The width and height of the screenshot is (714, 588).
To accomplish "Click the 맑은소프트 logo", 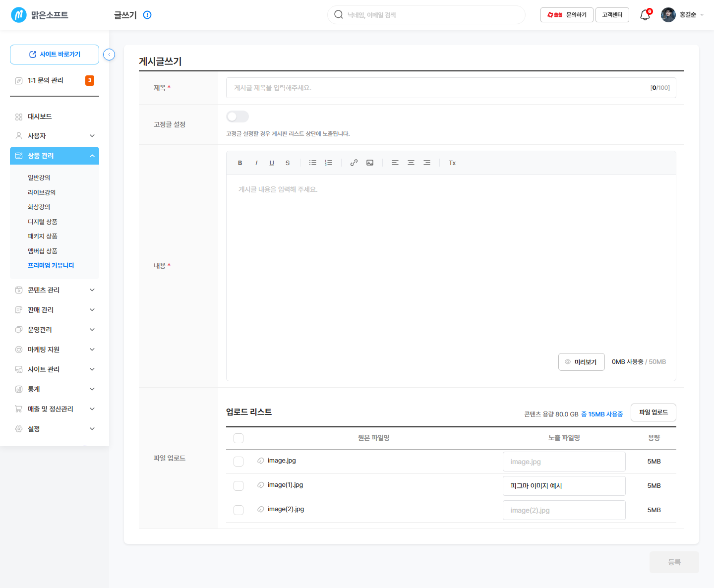I will click(x=40, y=15).
